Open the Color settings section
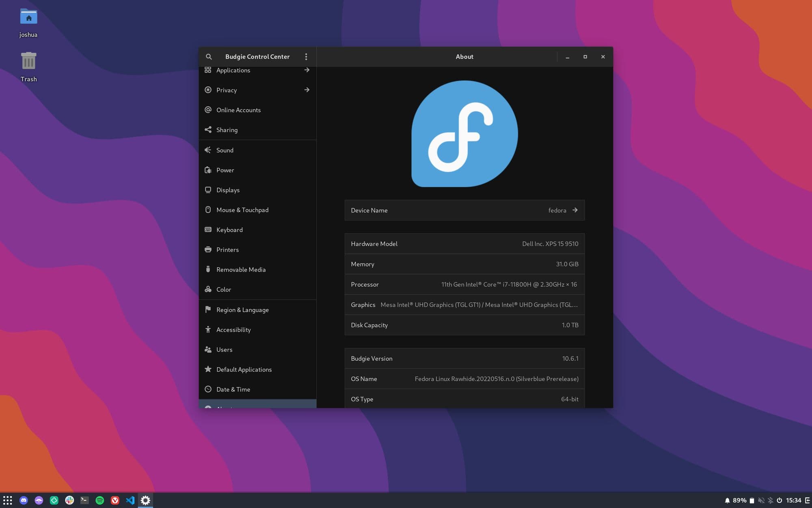 (257, 289)
